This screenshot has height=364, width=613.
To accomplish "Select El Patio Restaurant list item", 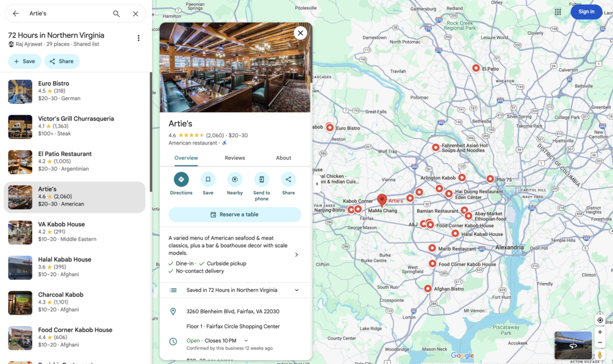I will (74, 162).
